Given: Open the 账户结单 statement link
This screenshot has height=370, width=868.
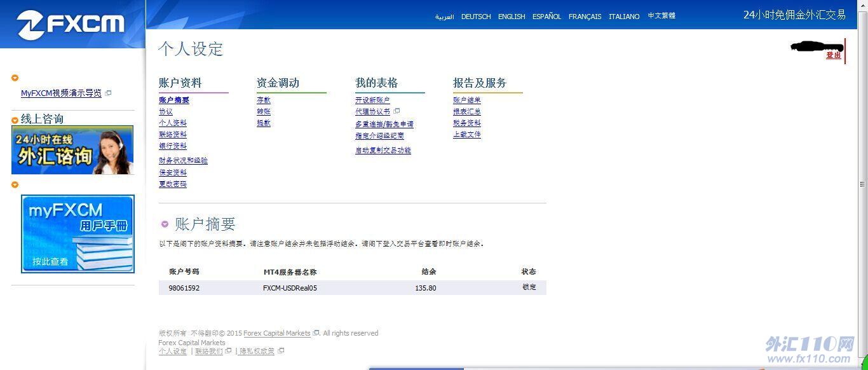Looking at the screenshot, I should tap(467, 100).
